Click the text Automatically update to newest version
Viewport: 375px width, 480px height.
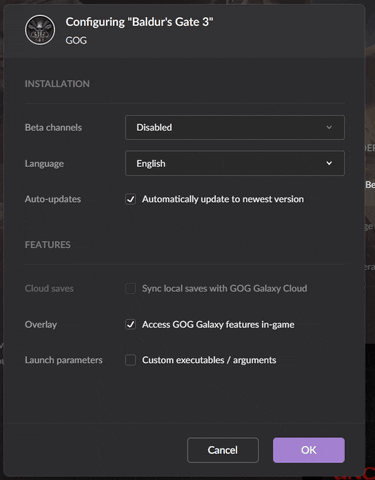click(x=223, y=199)
